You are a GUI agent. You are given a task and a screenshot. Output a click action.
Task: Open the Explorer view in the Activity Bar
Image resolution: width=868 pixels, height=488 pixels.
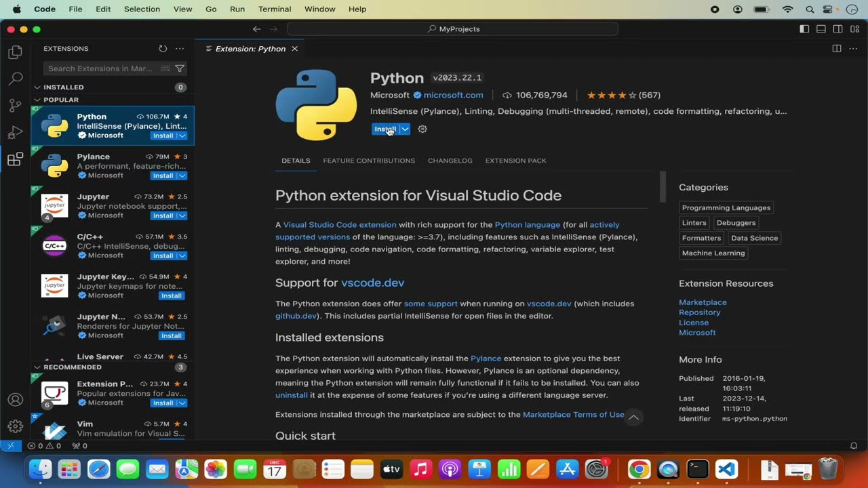[x=15, y=52]
